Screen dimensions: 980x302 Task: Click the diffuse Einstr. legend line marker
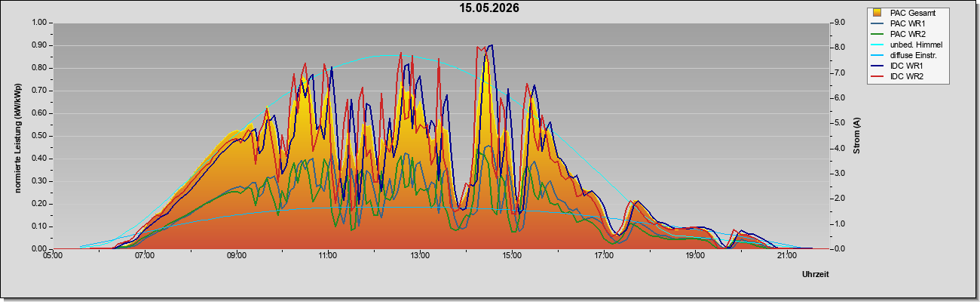tap(877, 55)
